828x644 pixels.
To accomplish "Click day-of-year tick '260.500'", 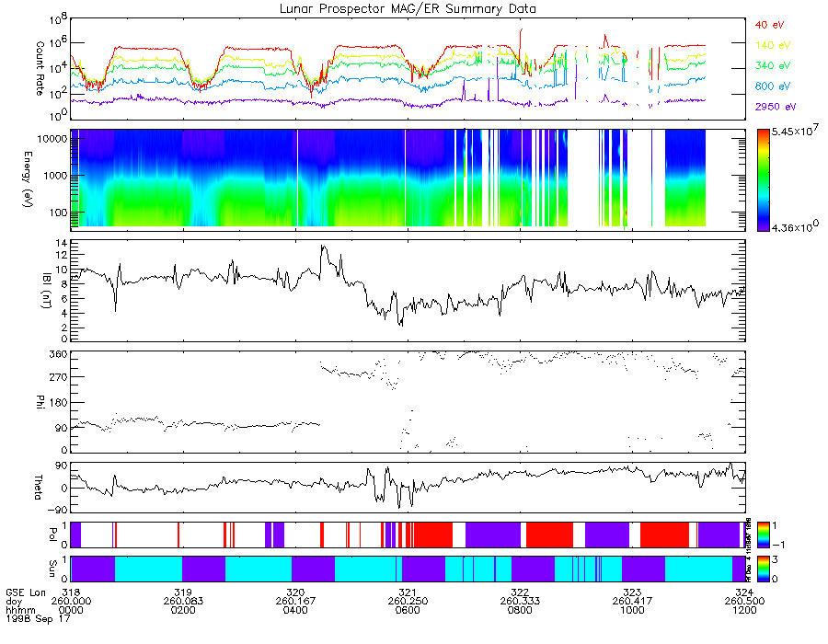I will 744,602.
